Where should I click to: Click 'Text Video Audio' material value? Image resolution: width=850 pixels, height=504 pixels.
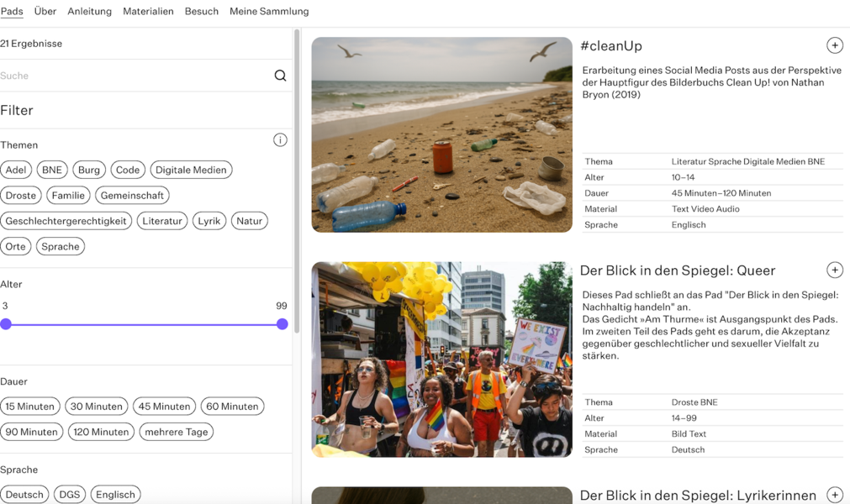[705, 209]
